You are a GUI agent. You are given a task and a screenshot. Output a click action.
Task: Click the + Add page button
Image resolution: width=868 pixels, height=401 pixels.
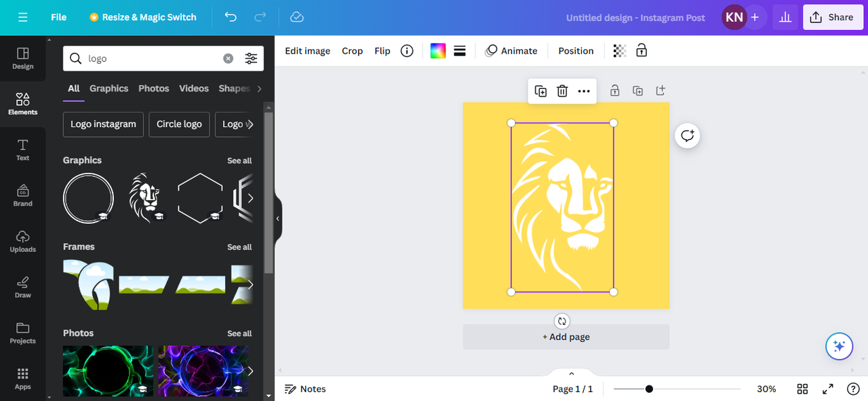pos(566,337)
